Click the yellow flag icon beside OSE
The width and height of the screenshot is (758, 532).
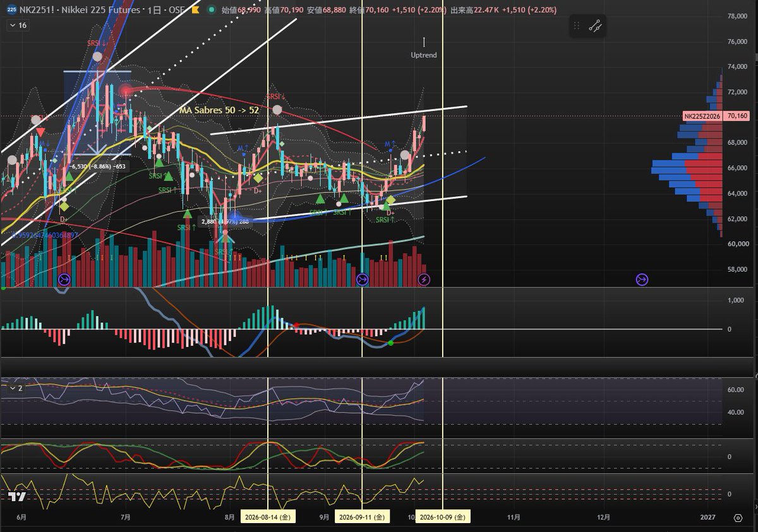point(196,10)
